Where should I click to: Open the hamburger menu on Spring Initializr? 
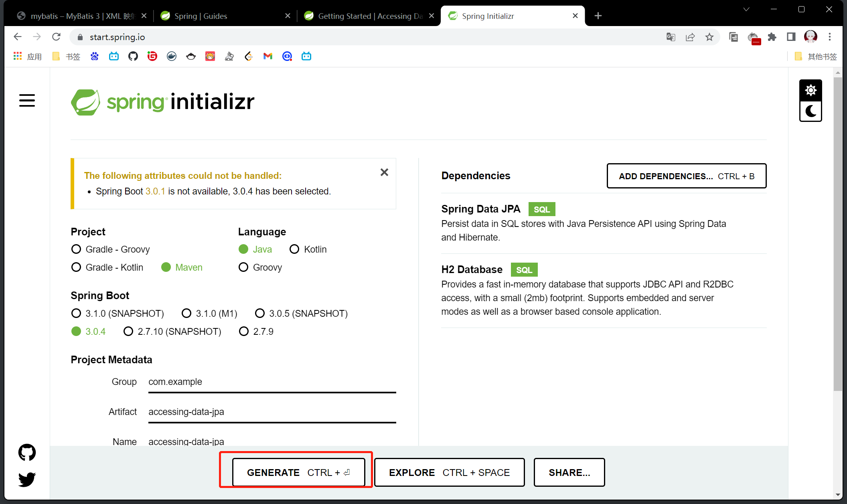point(27,101)
